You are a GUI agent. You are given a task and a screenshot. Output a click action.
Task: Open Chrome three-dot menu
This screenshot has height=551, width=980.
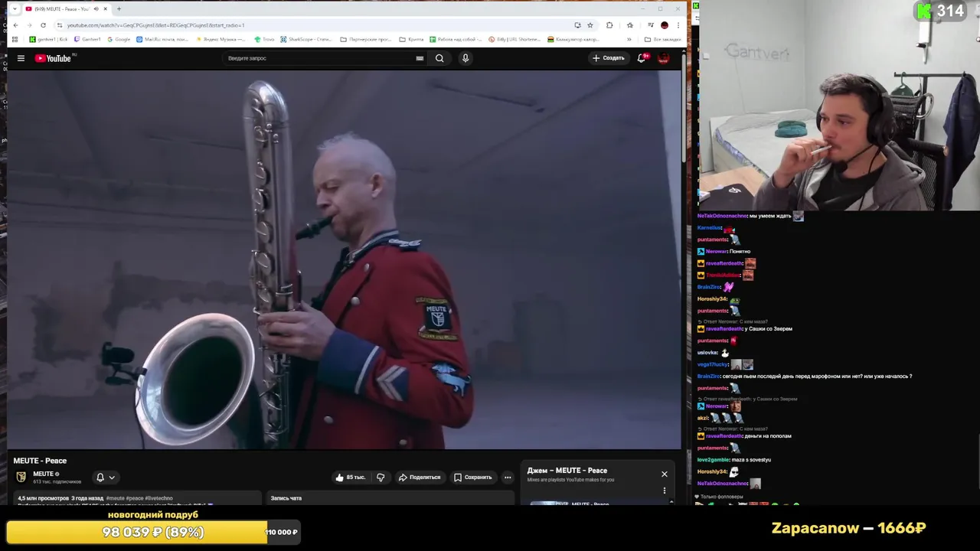click(x=678, y=25)
